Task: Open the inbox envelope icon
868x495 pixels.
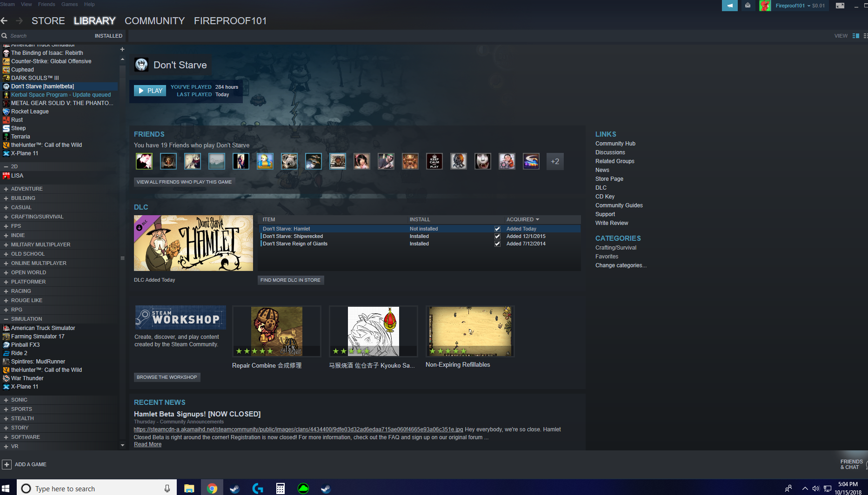Action: [748, 6]
